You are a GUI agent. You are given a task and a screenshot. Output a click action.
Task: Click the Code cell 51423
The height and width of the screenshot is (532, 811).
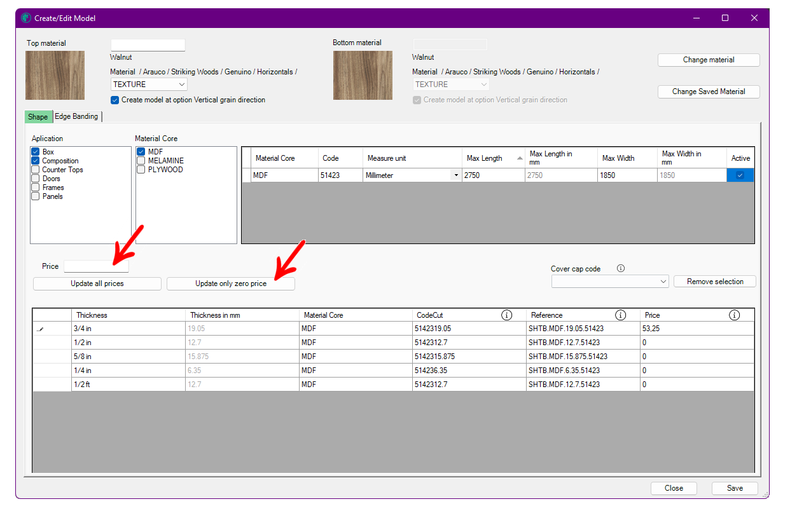(340, 175)
